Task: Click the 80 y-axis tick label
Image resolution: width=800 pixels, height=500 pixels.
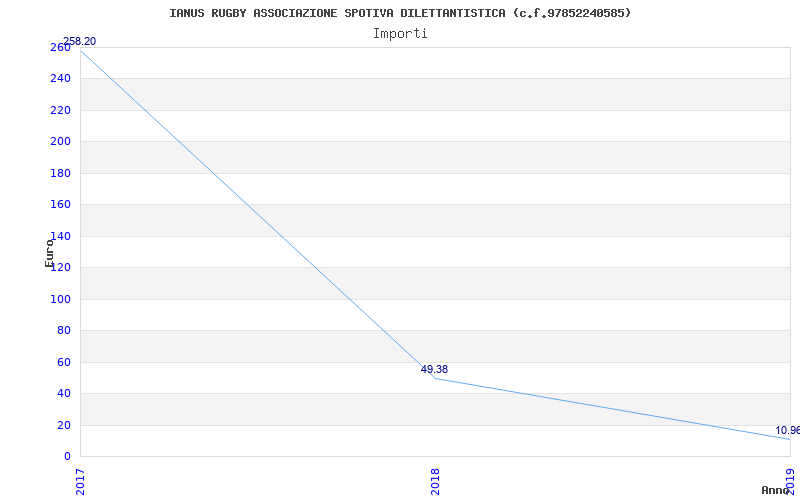Action: coord(64,331)
